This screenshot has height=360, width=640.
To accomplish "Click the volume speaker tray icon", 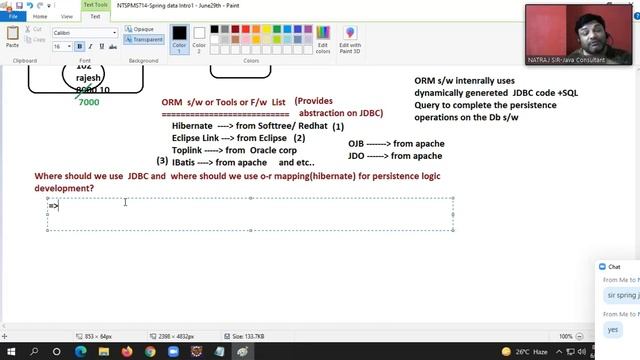I will point(582,351).
